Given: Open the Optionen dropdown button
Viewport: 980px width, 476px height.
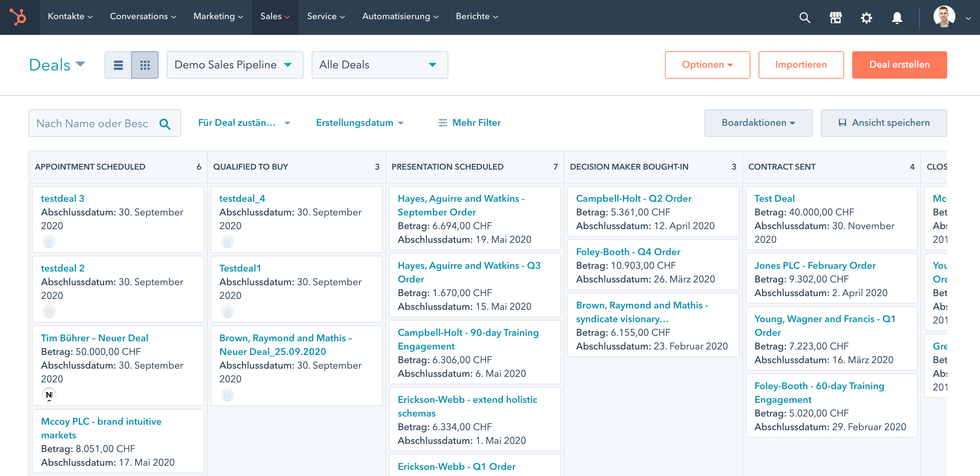Looking at the screenshot, I should click(x=707, y=65).
